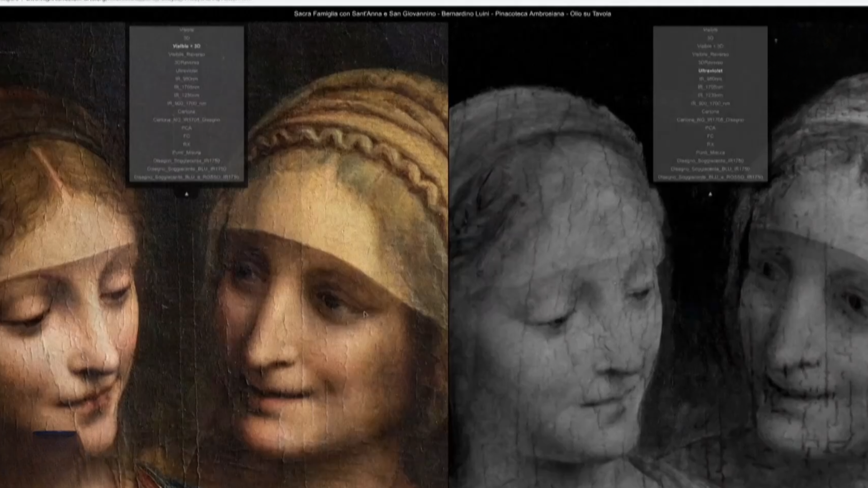Select Carbone layer in left panel list

(x=186, y=112)
